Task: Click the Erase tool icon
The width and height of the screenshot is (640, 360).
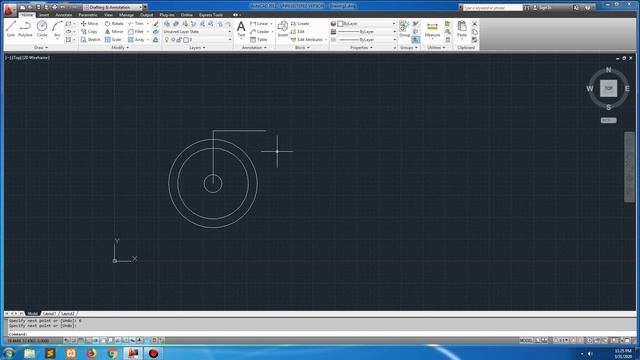Action: (x=156, y=24)
